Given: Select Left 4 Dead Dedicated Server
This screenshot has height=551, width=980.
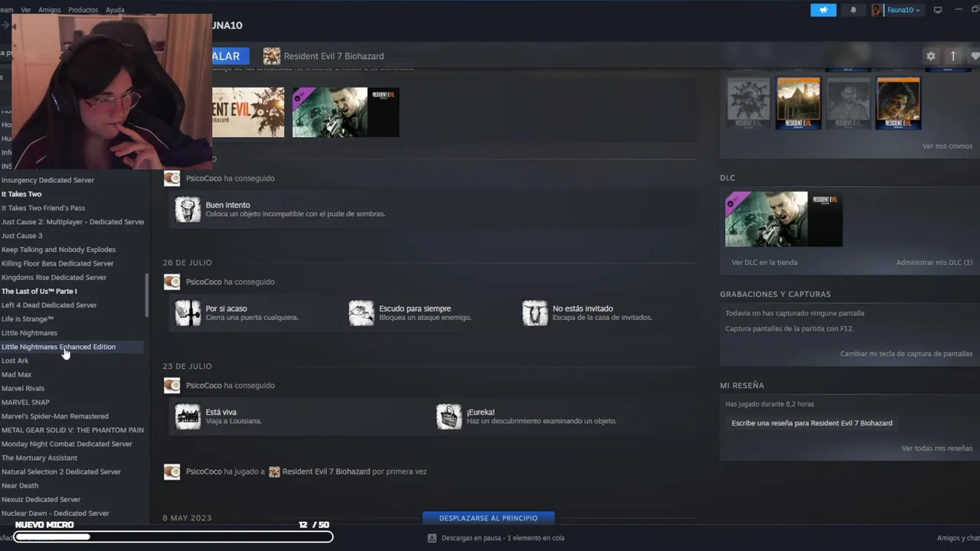Looking at the screenshot, I should click(x=49, y=305).
